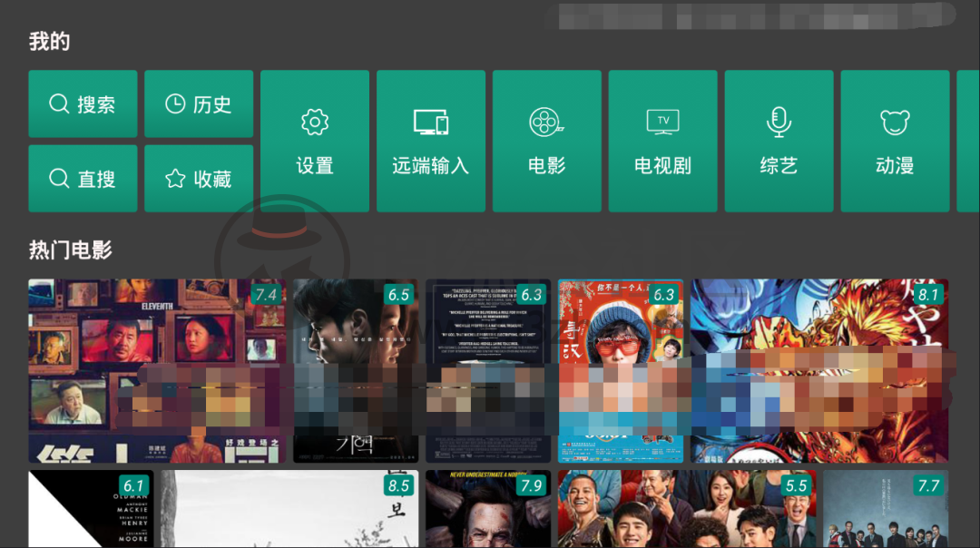Open the black poster rated 6.1

click(x=91, y=509)
